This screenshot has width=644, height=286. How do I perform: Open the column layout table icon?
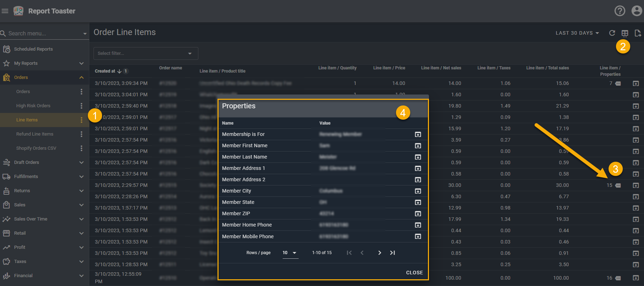[625, 33]
